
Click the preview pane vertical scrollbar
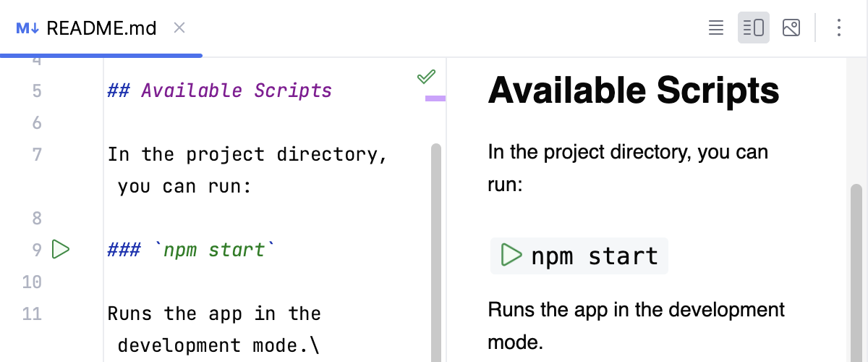click(x=856, y=268)
